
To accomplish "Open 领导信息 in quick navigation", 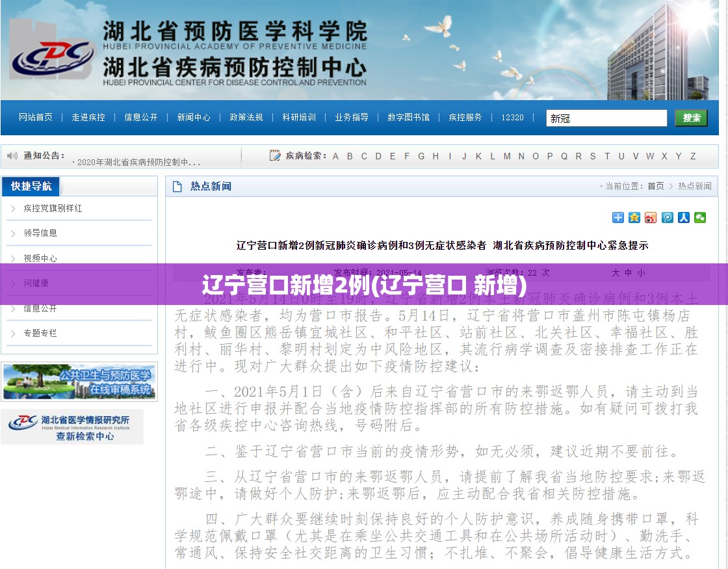I will point(40,233).
